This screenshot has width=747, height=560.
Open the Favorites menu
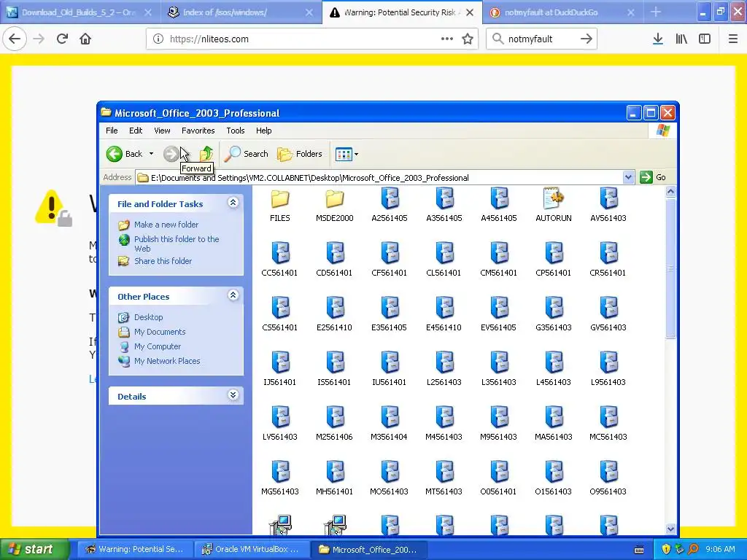[x=198, y=131]
